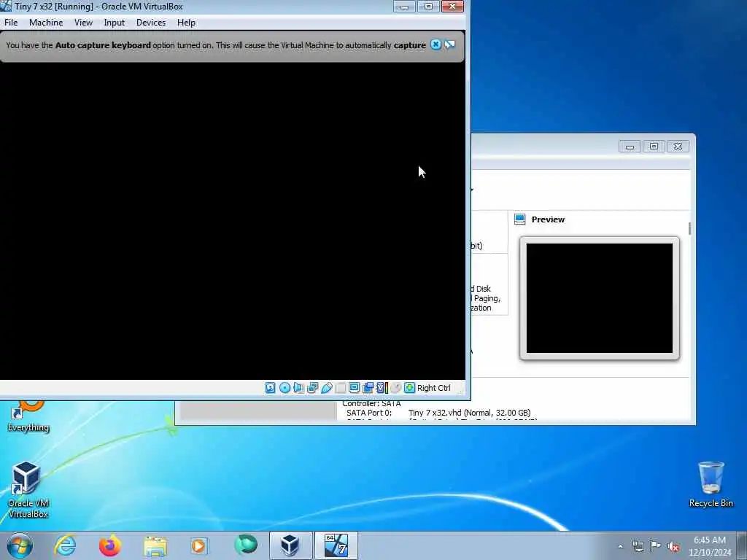Screen dimensions: 747x560
Task: Click the virtualization CPU indicator icon
Action: 382,388
